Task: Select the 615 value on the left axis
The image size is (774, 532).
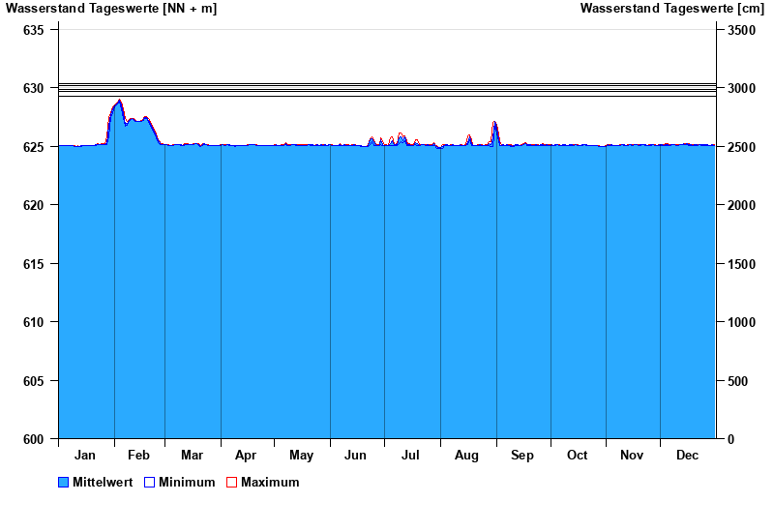Action: 33,264
